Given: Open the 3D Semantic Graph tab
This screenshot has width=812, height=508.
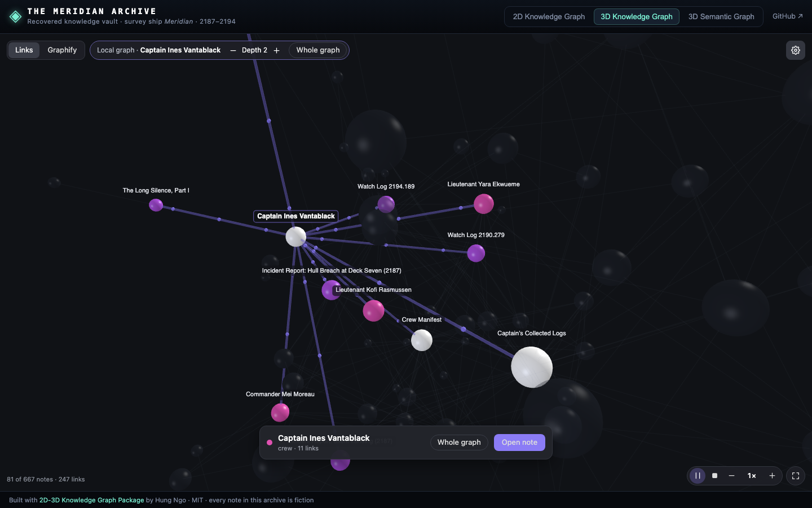Looking at the screenshot, I should pos(721,16).
